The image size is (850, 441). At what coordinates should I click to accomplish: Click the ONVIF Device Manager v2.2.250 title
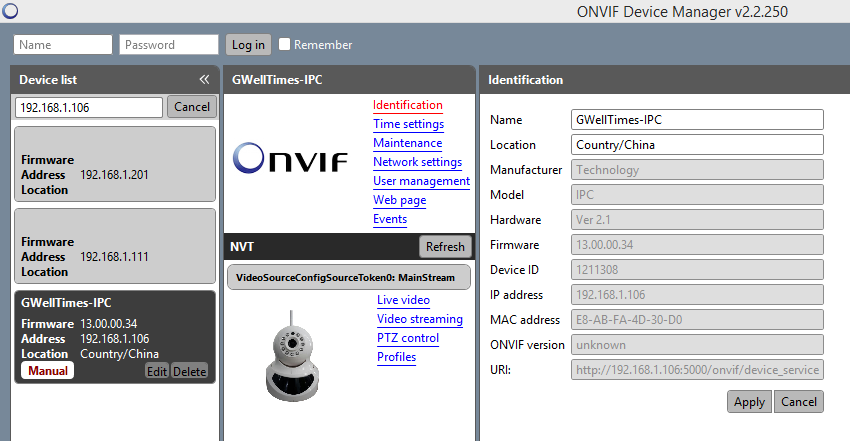click(682, 11)
